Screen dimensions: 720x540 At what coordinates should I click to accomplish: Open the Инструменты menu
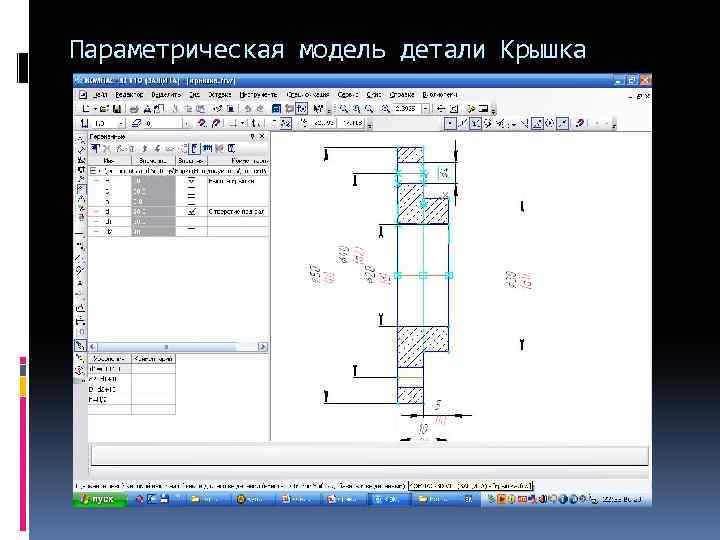[259, 95]
